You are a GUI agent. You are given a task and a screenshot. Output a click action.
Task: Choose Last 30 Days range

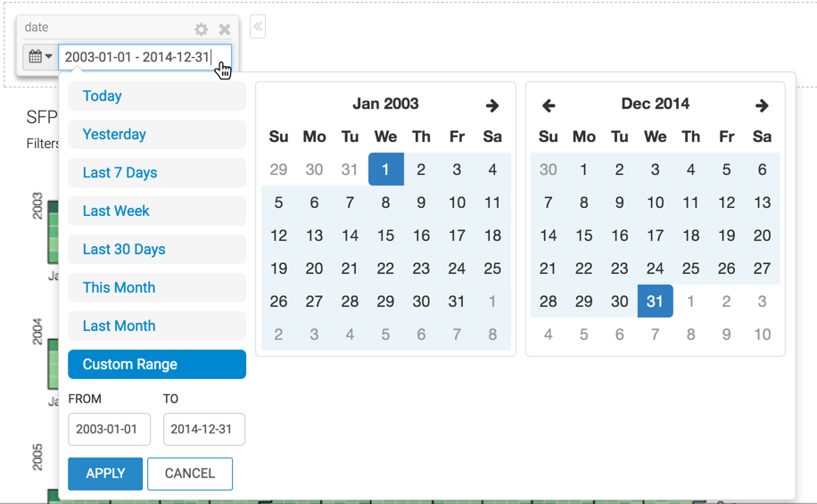coord(156,250)
